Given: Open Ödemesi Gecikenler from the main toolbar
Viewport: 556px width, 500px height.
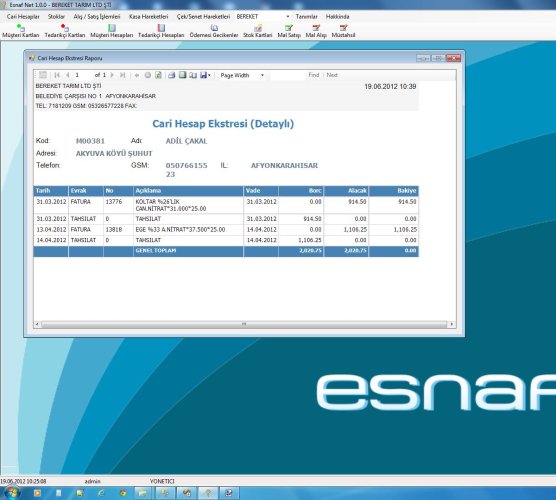Looking at the screenshot, I should click(214, 31).
